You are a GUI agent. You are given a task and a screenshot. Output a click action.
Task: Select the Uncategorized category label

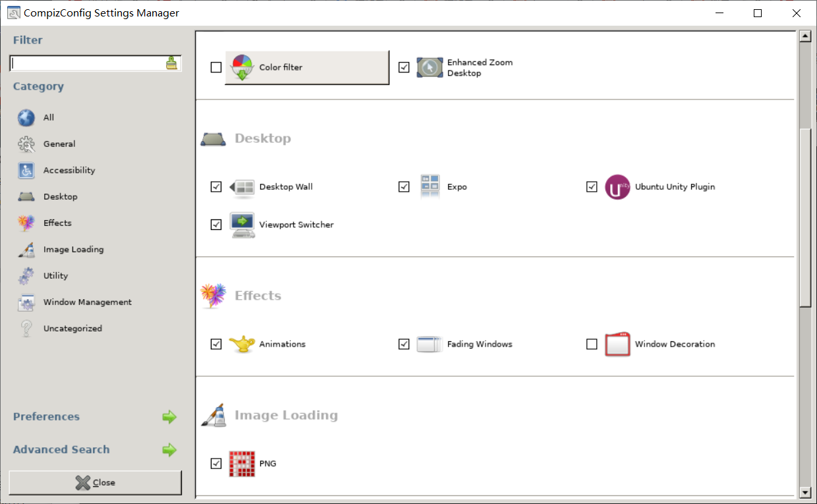[72, 329]
